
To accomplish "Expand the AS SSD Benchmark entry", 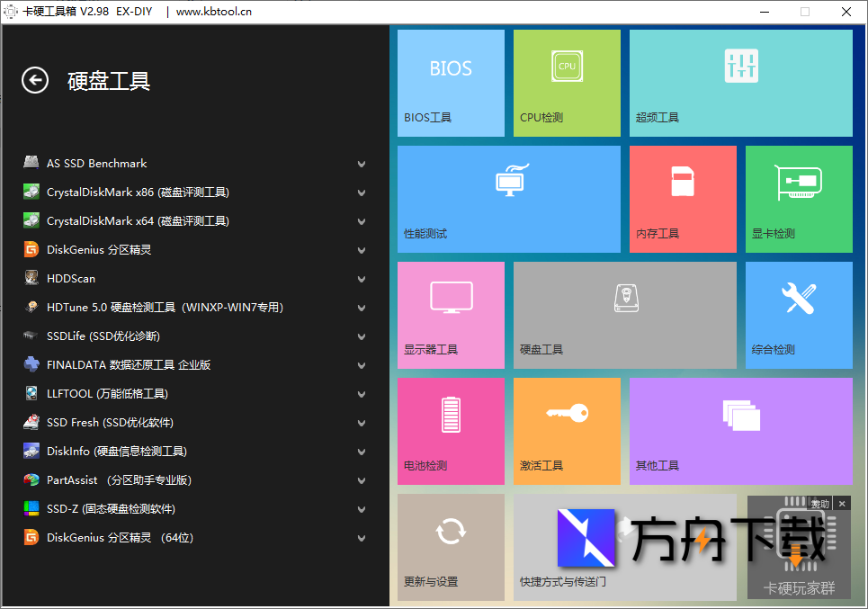I will click(361, 164).
